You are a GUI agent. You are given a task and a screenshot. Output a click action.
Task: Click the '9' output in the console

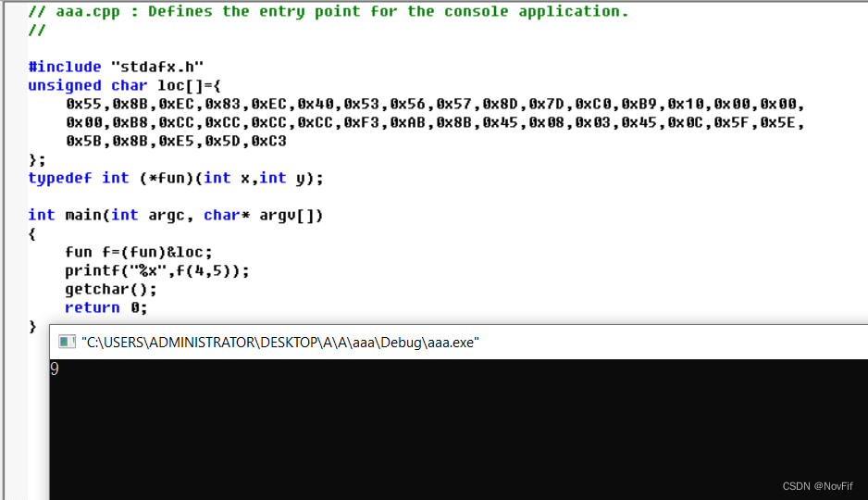[55, 369]
